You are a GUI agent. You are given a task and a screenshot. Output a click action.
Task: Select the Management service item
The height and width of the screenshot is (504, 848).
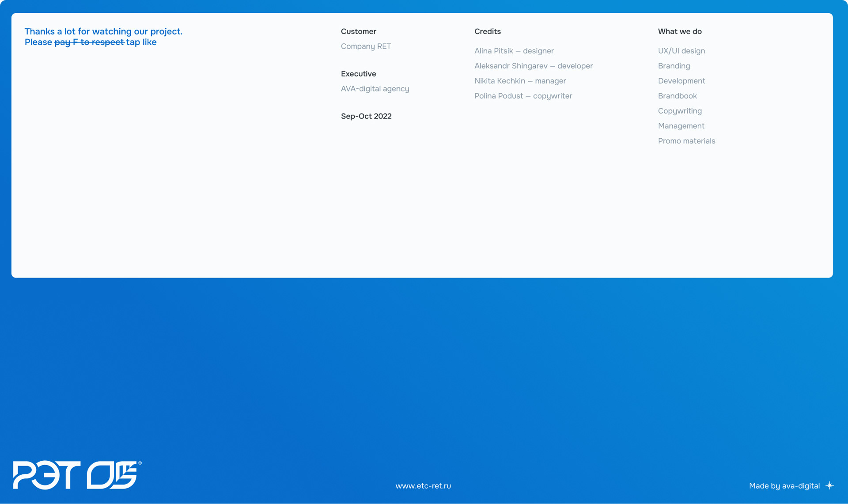(x=681, y=126)
